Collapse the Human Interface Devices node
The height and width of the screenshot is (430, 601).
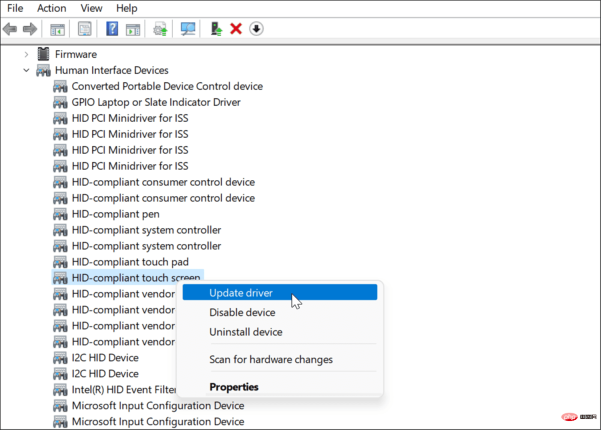click(26, 70)
